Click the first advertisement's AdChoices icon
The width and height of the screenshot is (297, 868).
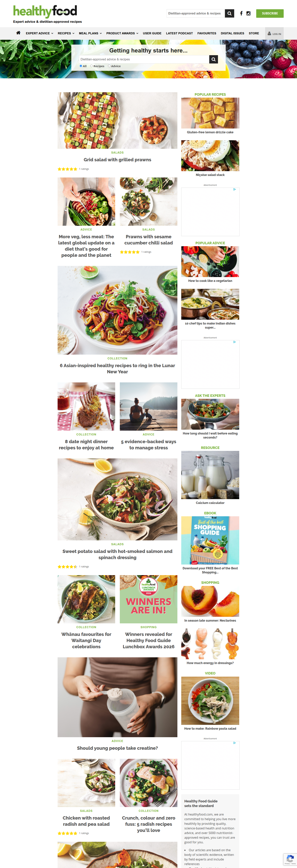(235, 189)
